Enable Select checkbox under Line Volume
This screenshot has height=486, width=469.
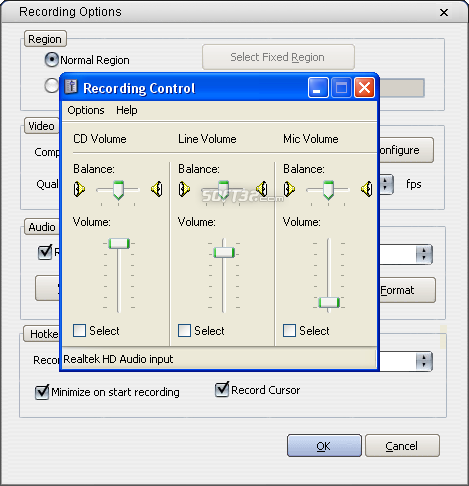click(x=184, y=331)
